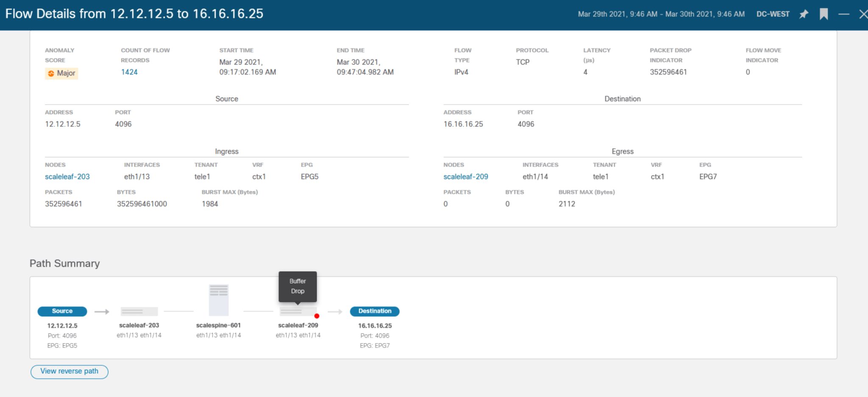
Task: Open ingress node scaleleaf-203 link
Action: coord(67,176)
